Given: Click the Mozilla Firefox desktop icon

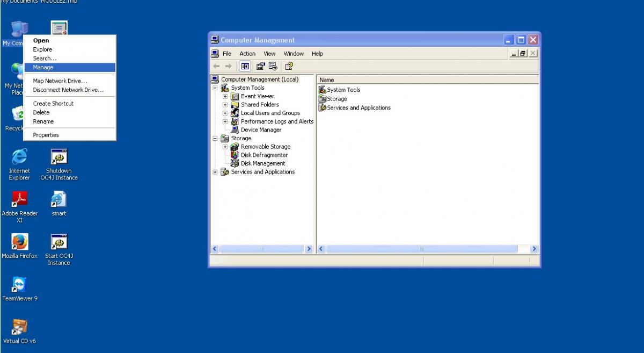Looking at the screenshot, I should pyautogui.click(x=20, y=243).
